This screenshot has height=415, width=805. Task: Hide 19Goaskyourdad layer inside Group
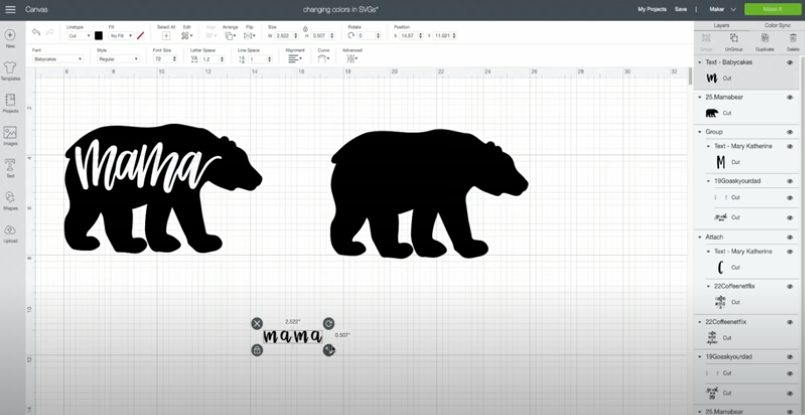790,181
